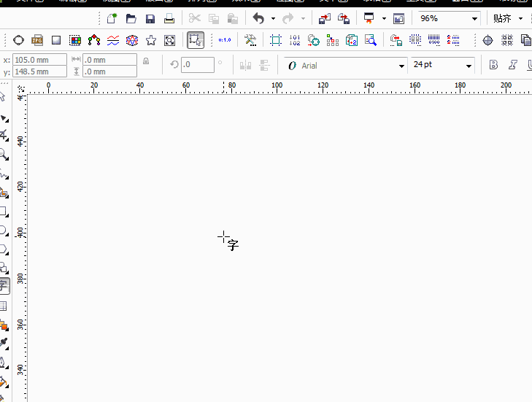
Task: Save the current document
Action: pos(150,19)
